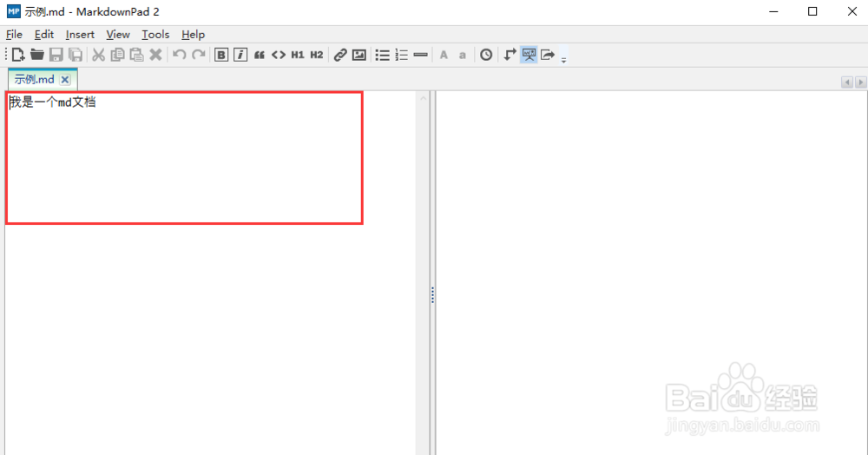
Task: Open the Edit menu
Action: 43,35
